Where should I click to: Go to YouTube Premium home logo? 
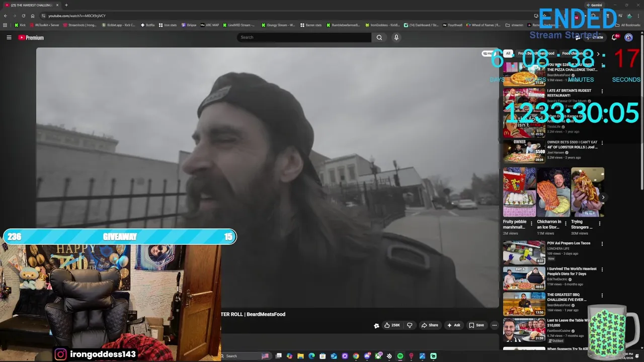pyautogui.click(x=31, y=37)
